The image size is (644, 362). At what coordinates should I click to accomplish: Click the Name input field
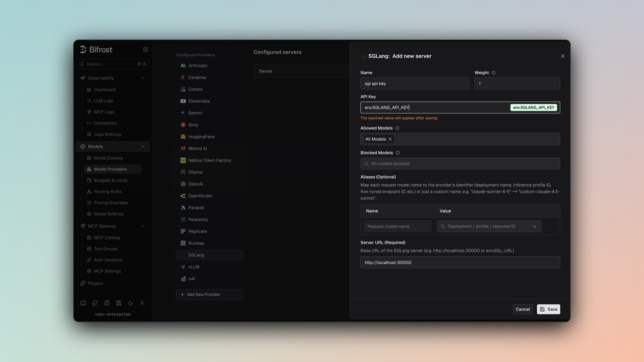tap(415, 83)
